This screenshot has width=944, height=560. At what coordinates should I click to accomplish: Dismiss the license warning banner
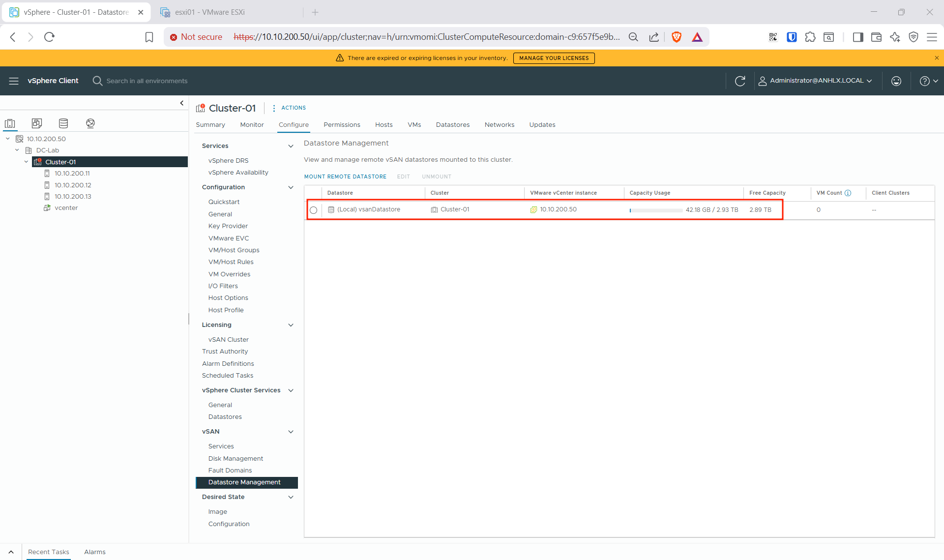[937, 58]
